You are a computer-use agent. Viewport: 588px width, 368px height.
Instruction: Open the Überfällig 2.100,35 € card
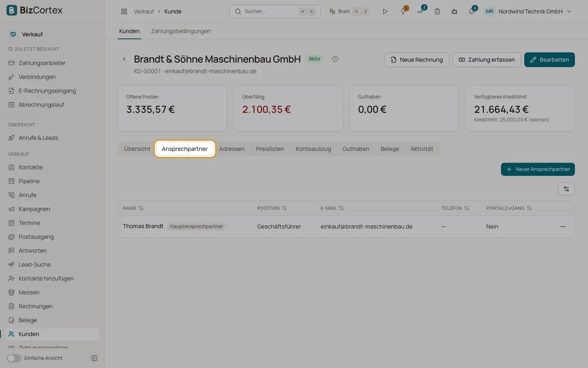pos(288,108)
